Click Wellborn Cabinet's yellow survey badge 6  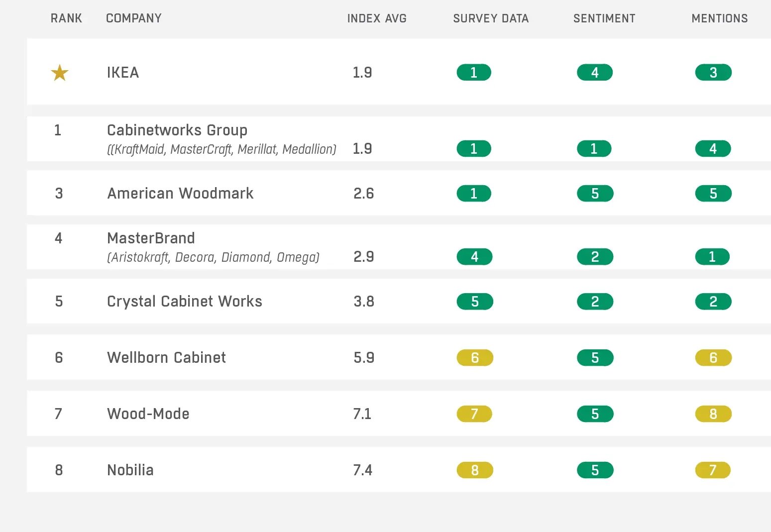coord(475,358)
